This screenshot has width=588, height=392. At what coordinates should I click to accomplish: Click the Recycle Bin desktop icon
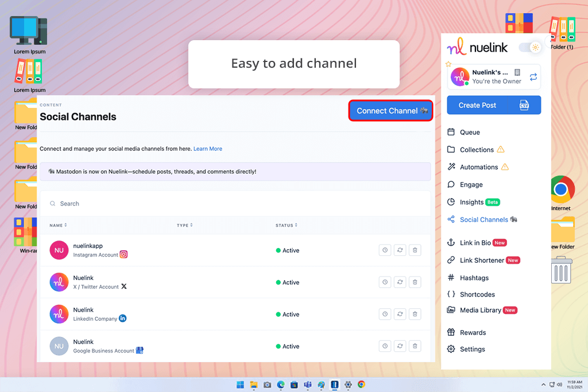tap(562, 270)
